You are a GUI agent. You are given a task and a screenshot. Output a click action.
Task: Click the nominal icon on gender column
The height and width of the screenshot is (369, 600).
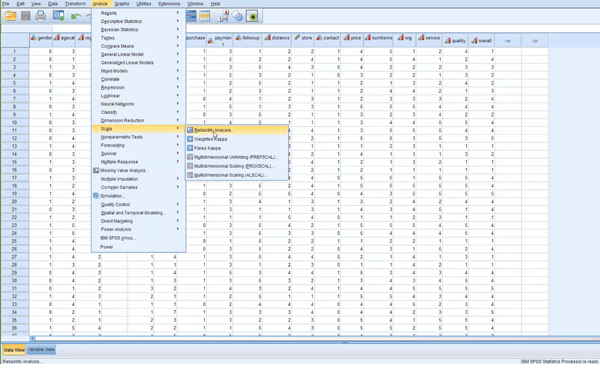tap(34, 38)
